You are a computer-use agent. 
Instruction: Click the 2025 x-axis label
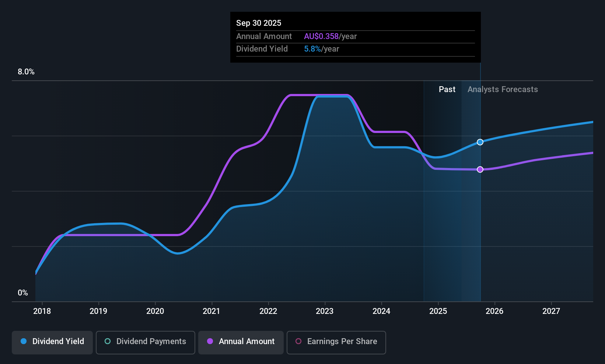click(x=438, y=311)
